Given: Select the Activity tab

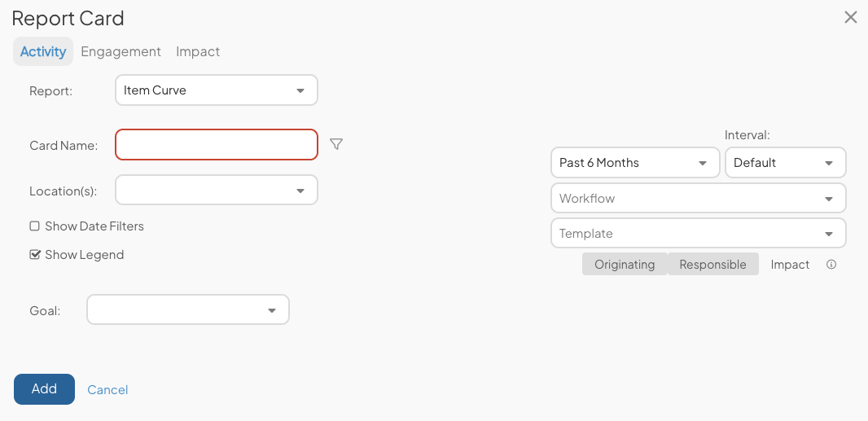Looking at the screenshot, I should (43, 51).
